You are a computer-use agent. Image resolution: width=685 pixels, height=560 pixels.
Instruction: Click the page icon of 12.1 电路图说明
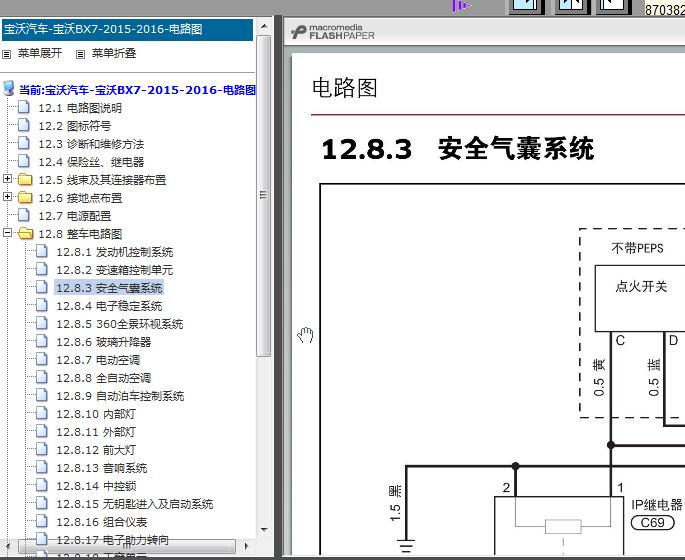click(x=24, y=107)
